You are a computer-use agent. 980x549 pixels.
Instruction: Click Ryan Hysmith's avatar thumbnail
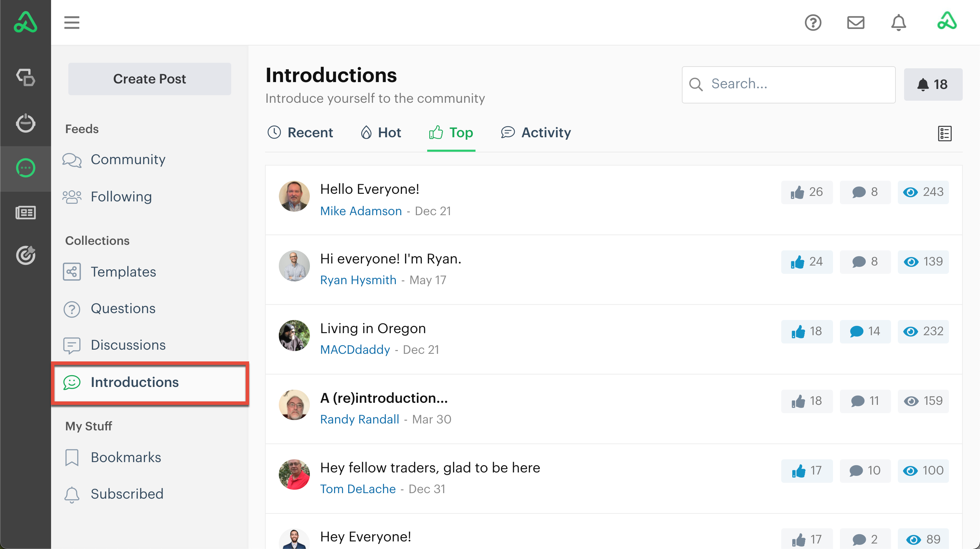pyautogui.click(x=294, y=266)
